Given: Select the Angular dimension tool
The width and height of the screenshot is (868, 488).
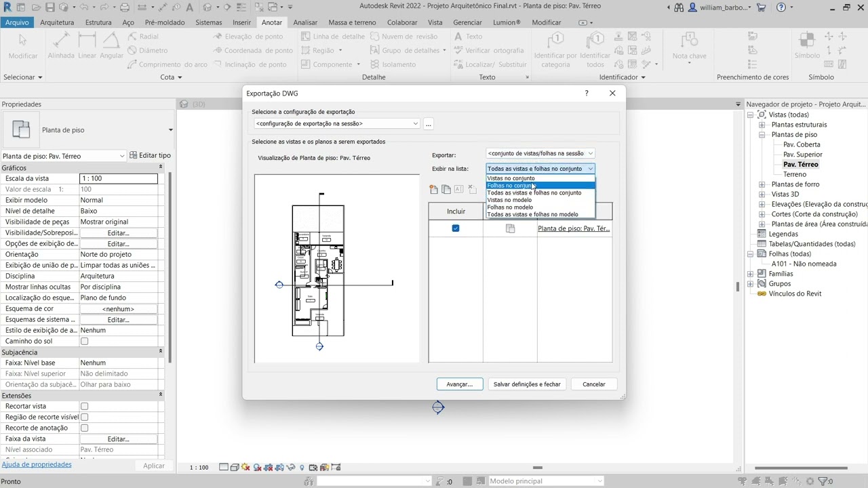Looking at the screenshot, I should 111,45.
